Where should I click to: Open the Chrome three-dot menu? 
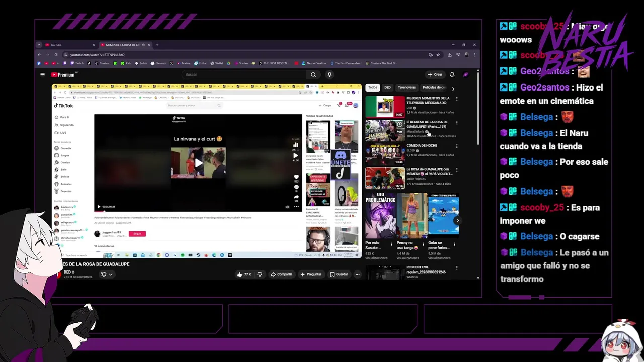tap(474, 55)
